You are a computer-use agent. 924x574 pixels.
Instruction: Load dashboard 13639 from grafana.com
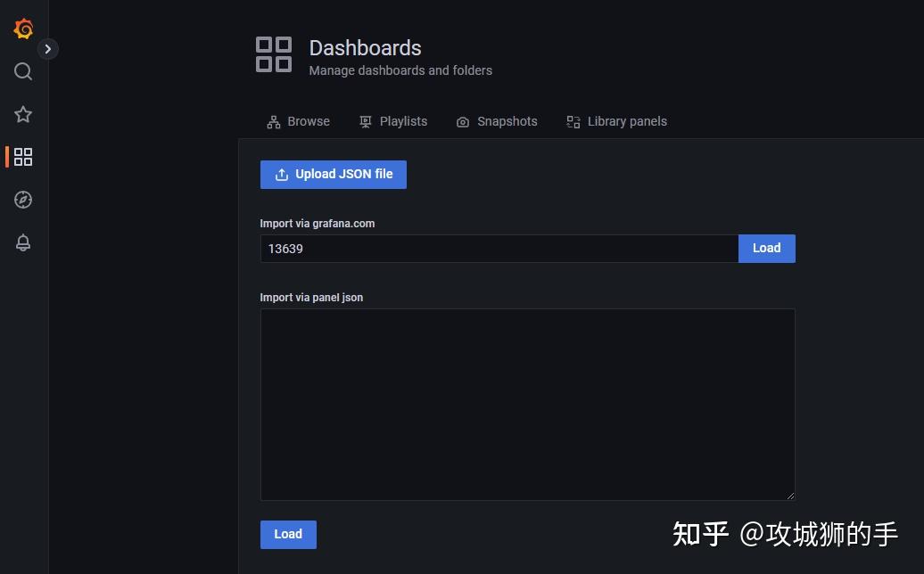[x=766, y=248]
